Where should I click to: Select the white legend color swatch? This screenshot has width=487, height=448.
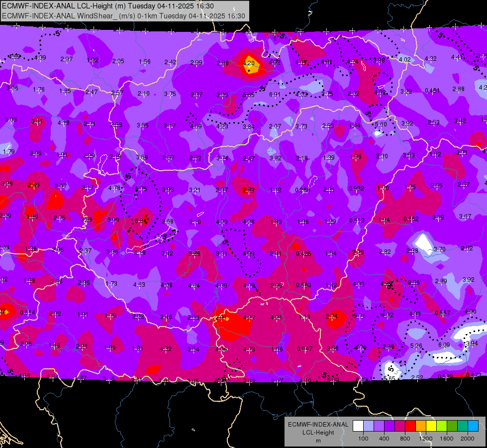(x=358, y=426)
